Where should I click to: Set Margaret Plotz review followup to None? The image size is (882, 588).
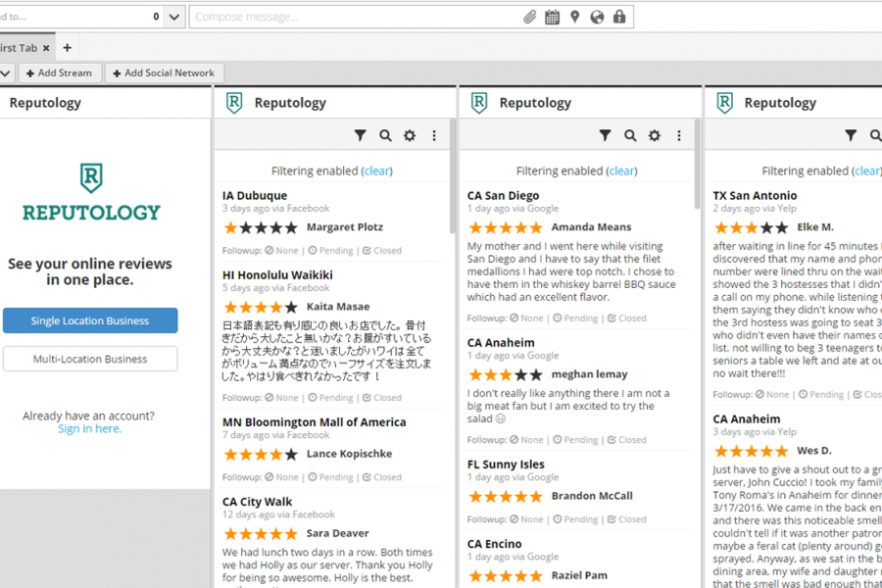282,251
